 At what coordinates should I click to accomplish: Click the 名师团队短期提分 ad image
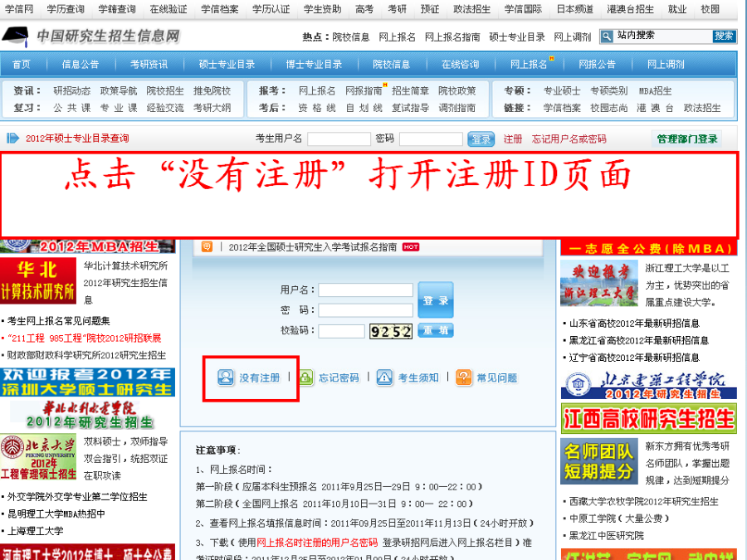point(599,461)
